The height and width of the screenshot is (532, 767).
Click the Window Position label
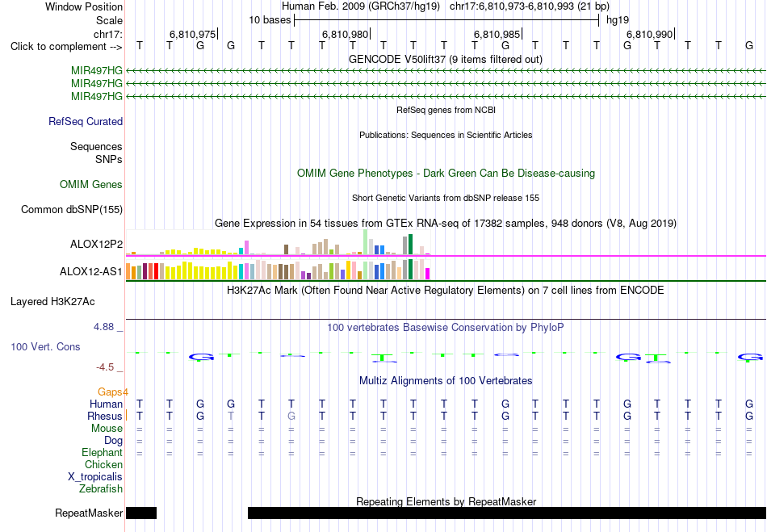(84, 6)
